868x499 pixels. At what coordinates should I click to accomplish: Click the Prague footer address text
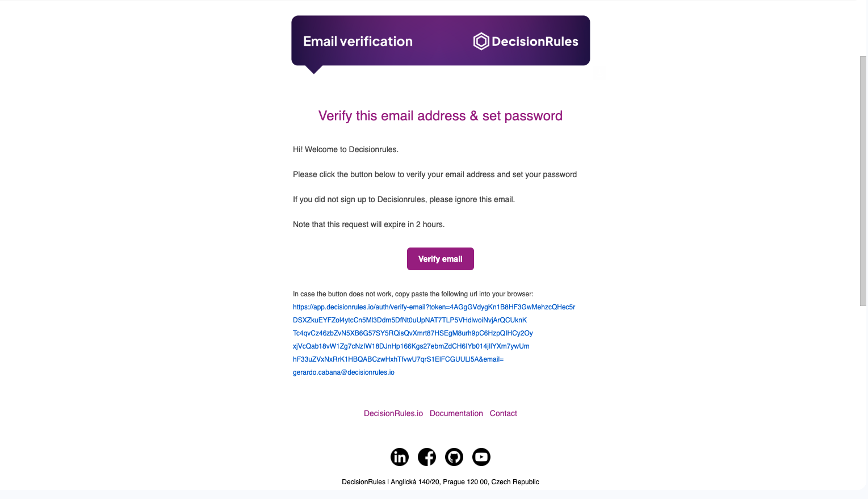point(440,482)
